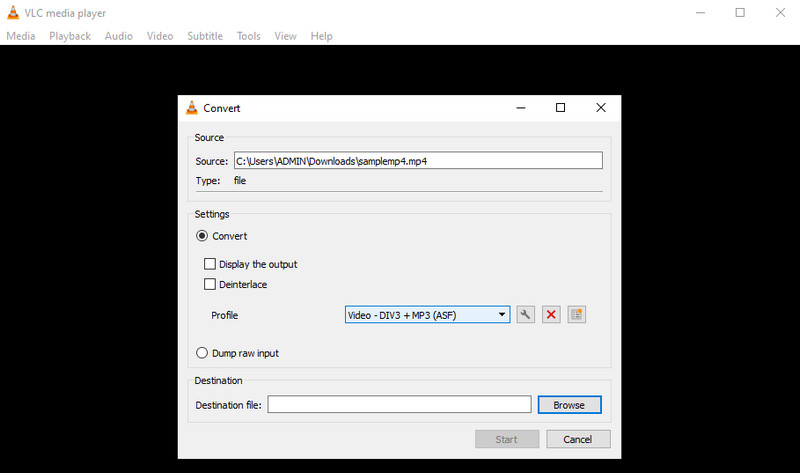The image size is (800, 473).
Task: Open the Media menu
Action: [x=21, y=36]
